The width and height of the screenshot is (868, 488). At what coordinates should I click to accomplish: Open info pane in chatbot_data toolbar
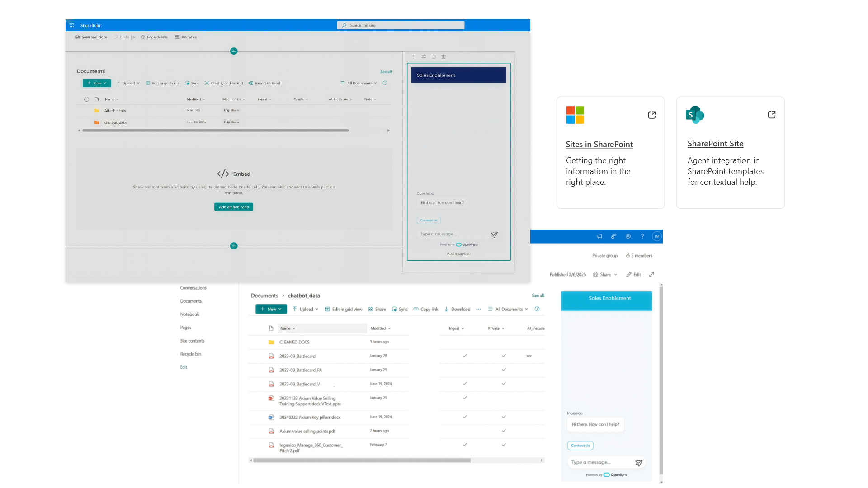pyautogui.click(x=537, y=309)
